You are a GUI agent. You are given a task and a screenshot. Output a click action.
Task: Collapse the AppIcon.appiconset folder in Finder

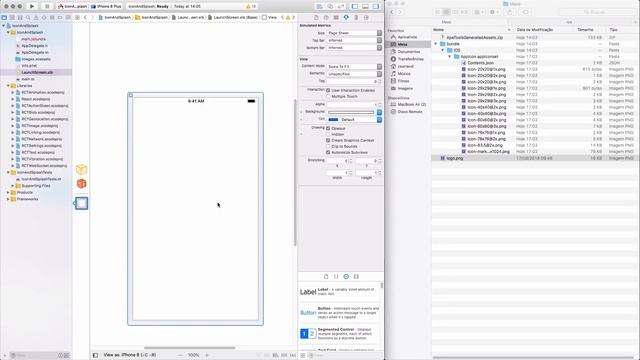(450, 56)
